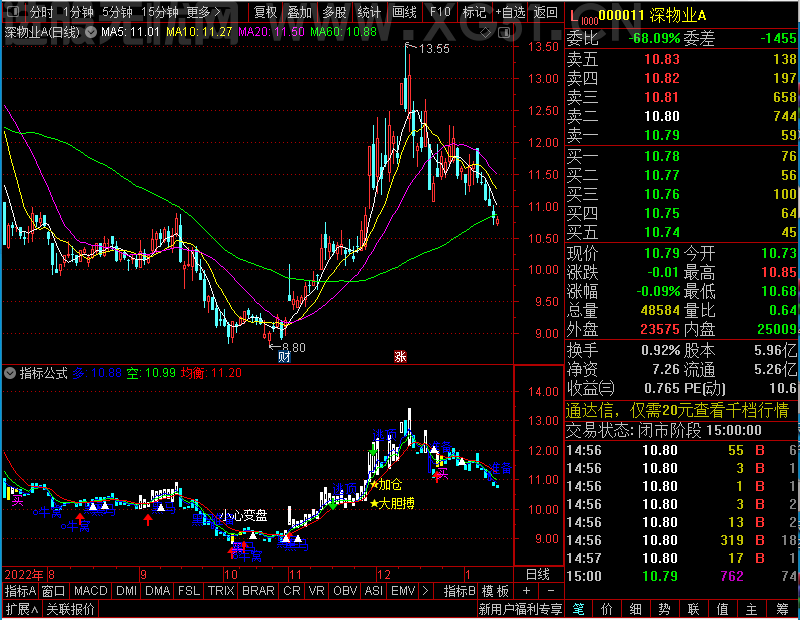This screenshot has height=620, width=800.
Task: Click the 买一 price 10.78
Action: (662, 156)
